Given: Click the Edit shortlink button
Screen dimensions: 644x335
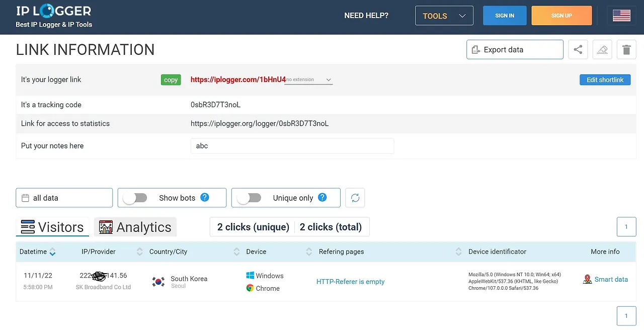Looking at the screenshot, I should (605, 79).
